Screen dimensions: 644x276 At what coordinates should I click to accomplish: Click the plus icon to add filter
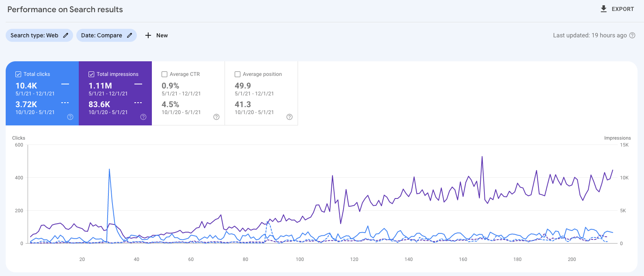pyautogui.click(x=148, y=35)
